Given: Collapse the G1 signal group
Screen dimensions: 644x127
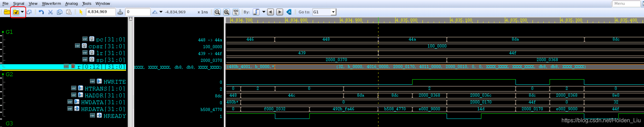Looking at the screenshot, I should pyautogui.click(x=3, y=32).
